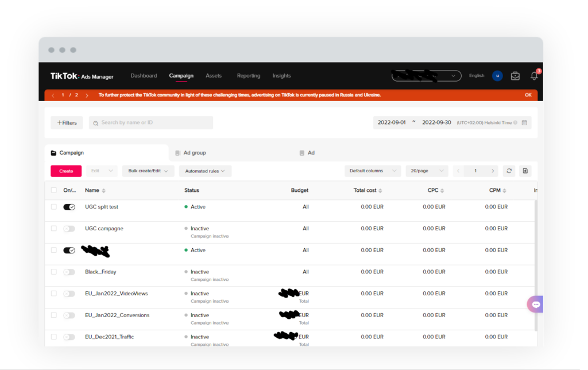This screenshot has height=370, width=588.
Task: Click the page number field
Action: click(x=475, y=171)
